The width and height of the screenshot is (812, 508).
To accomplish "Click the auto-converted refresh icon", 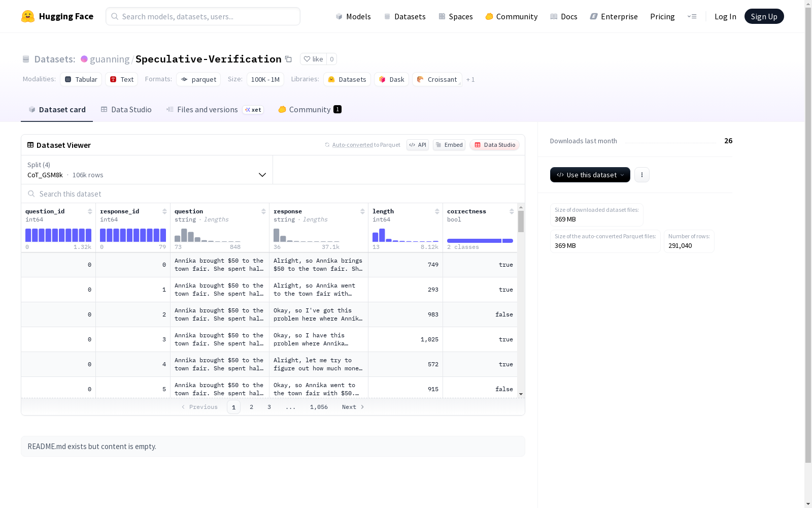I will pos(327,145).
